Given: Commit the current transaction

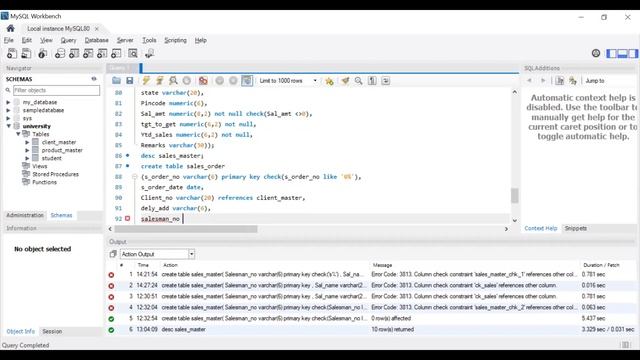Looking at the screenshot, I should 220,81.
